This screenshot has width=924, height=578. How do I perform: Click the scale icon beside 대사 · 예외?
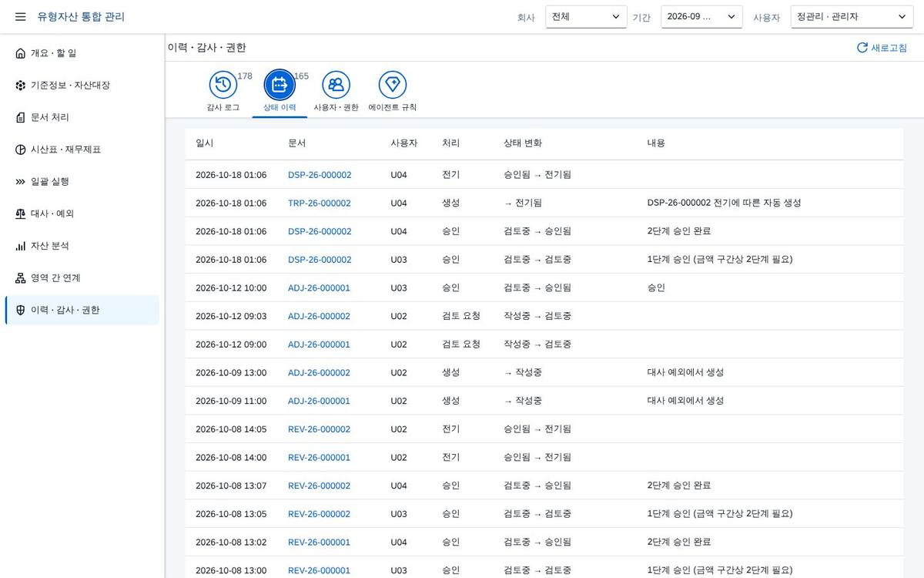click(21, 213)
